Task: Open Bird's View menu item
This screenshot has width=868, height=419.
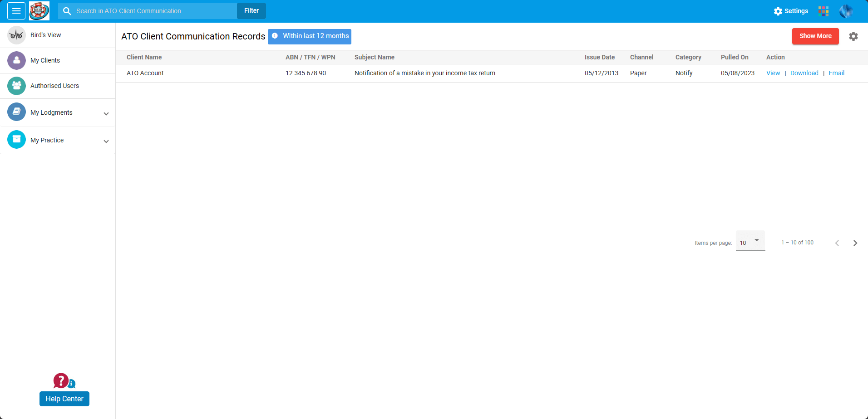Action: [x=58, y=35]
